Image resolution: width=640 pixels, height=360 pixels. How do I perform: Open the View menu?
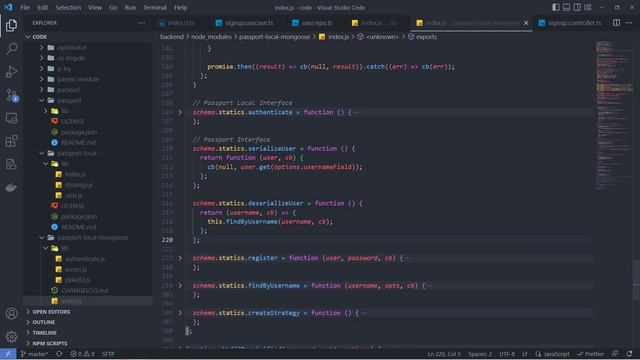pyautogui.click(x=95, y=7)
